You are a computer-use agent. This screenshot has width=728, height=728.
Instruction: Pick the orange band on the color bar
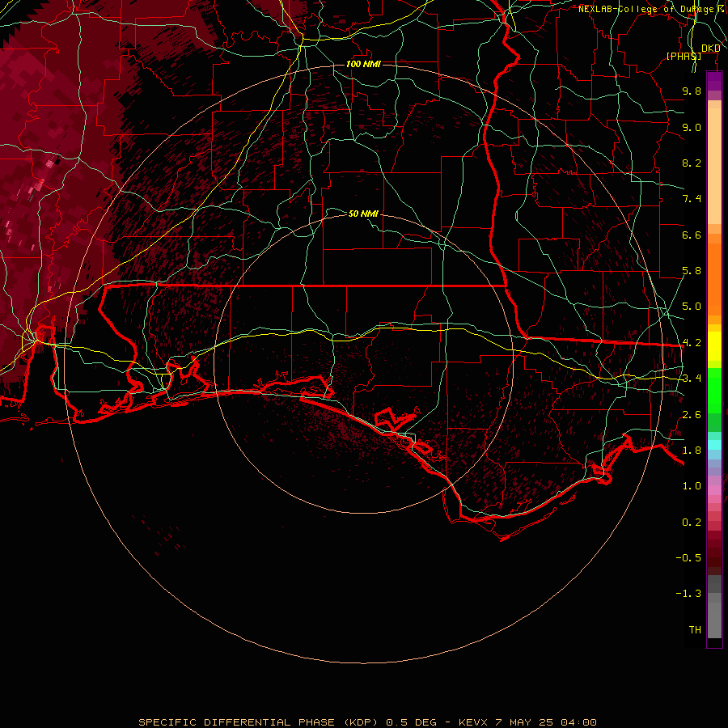pyautogui.click(x=714, y=274)
